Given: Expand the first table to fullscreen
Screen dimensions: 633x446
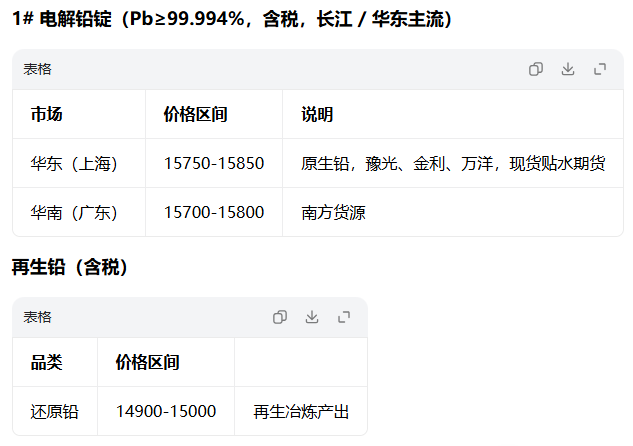Looking at the screenshot, I should (600, 69).
